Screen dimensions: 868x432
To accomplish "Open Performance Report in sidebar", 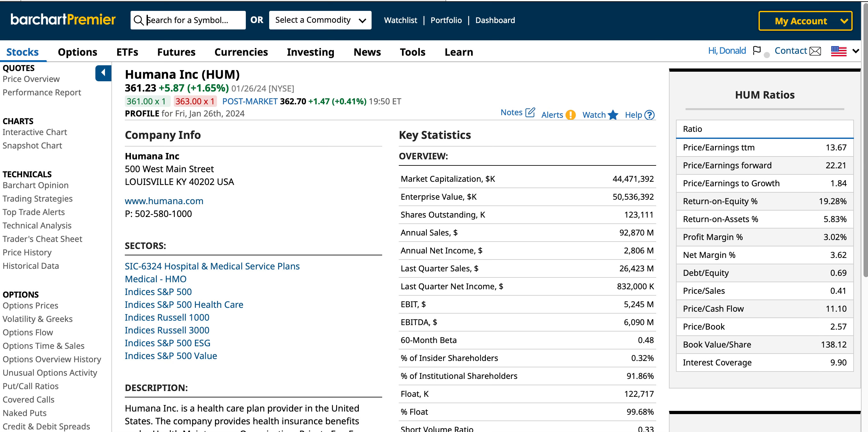I will point(42,92).
